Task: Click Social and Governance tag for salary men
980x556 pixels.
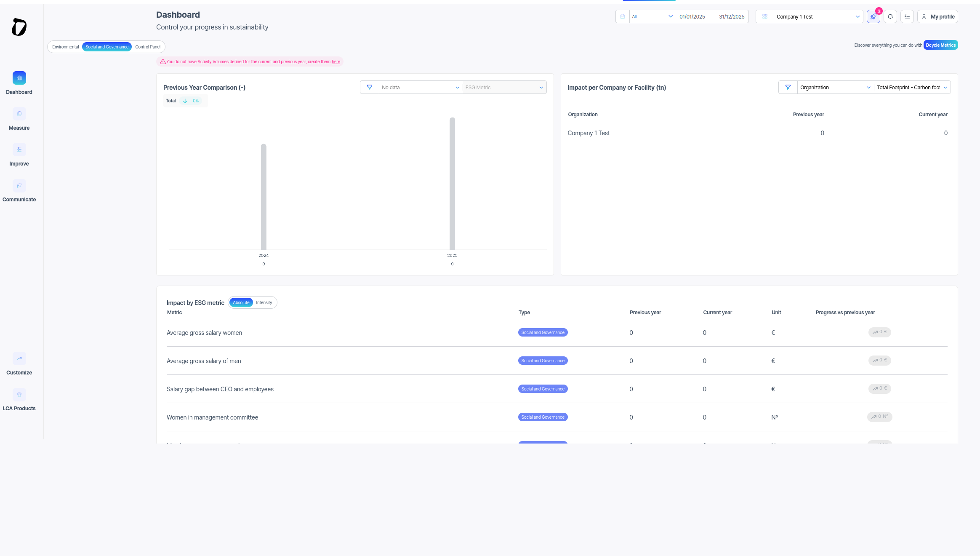Action: pyautogui.click(x=543, y=361)
